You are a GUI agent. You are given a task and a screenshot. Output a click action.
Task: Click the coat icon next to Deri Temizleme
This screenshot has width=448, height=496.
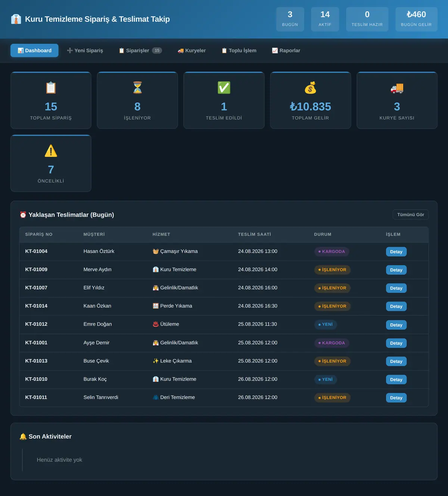click(156, 397)
